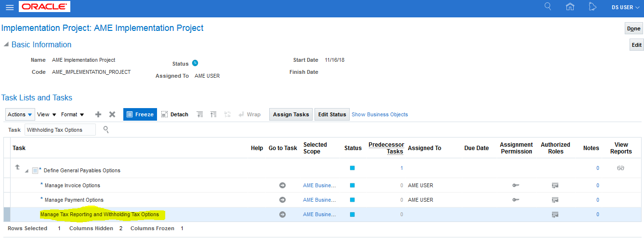This screenshot has height=249, width=644.
Task: Collapse the Basic Information section
Action: click(6, 44)
